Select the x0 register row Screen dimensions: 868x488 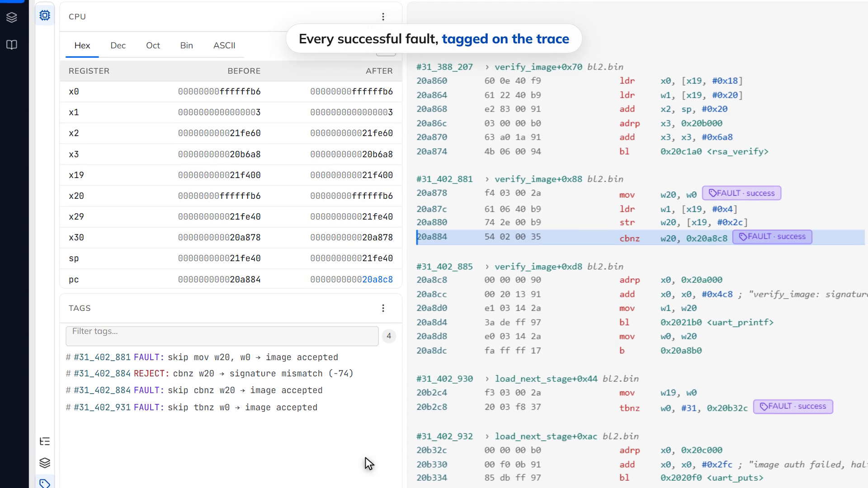[231, 92]
